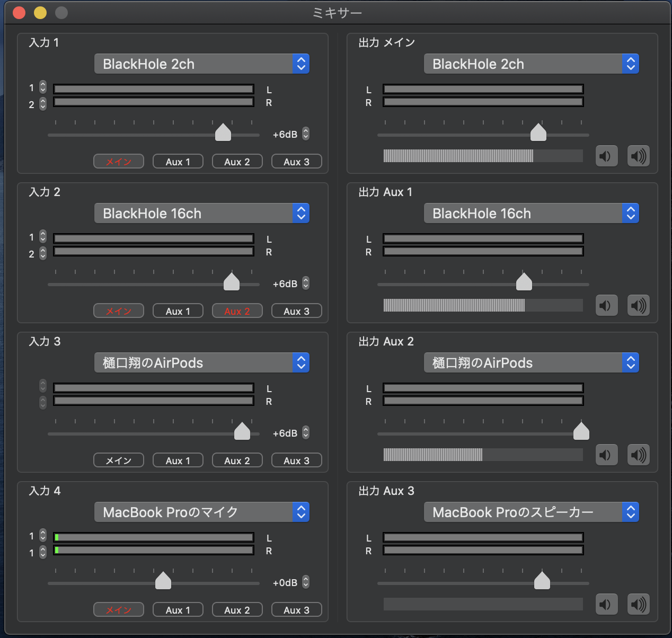
Task: Toggle Aux 1 routing for Input 1
Action: pyautogui.click(x=178, y=162)
